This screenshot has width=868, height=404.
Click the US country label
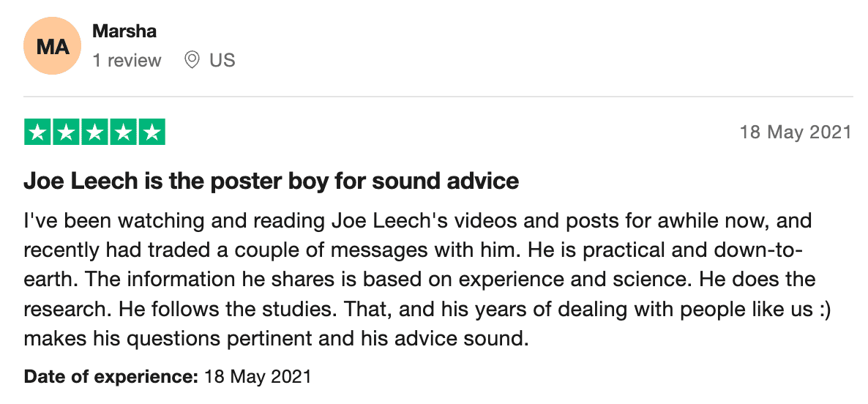(x=222, y=60)
